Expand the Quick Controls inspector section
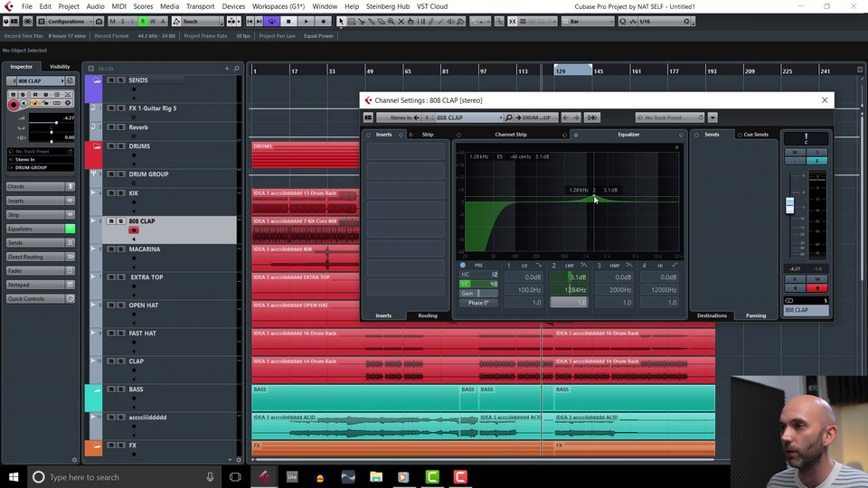Image resolution: width=868 pixels, height=488 pixels. coord(41,299)
